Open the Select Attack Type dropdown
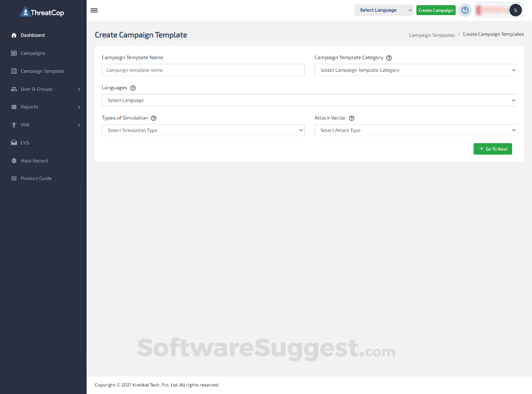 416,130
